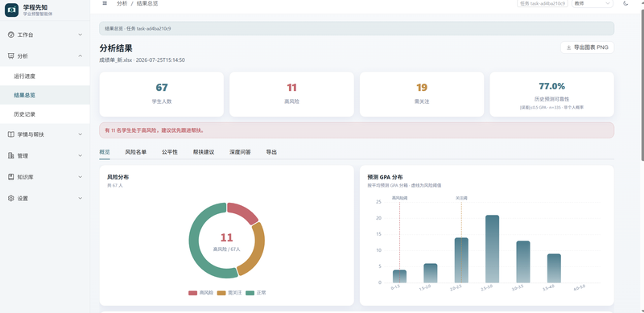
Task: Click the 分析结果 heading
Action: pyautogui.click(x=116, y=48)
